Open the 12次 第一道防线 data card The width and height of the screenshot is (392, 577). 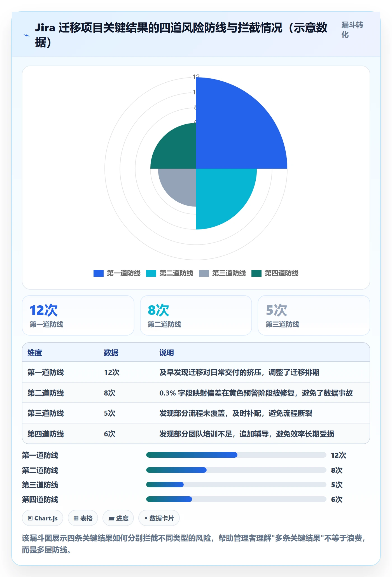78,315
